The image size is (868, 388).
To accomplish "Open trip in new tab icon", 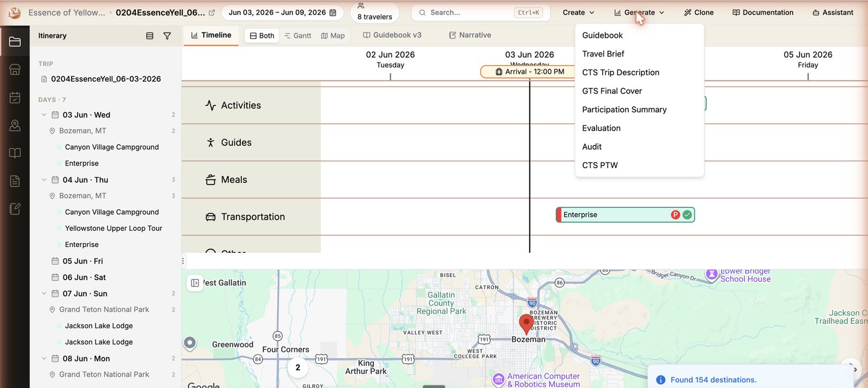I will [212, 12].
